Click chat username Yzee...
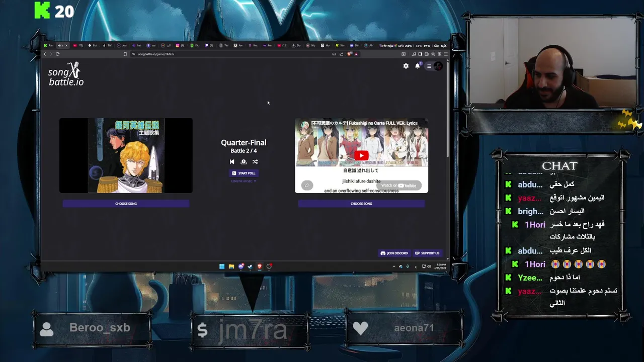The width and height of the screenshot is (644, 362). (530, 278)
